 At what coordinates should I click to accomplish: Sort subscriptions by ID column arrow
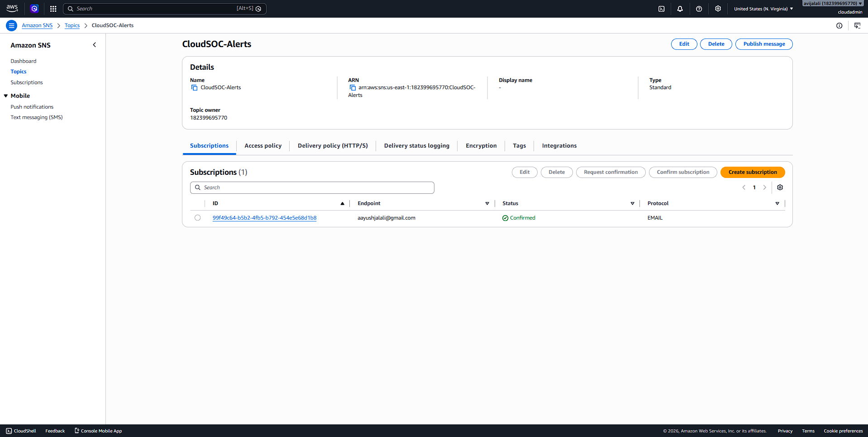[x=343, y=204]
